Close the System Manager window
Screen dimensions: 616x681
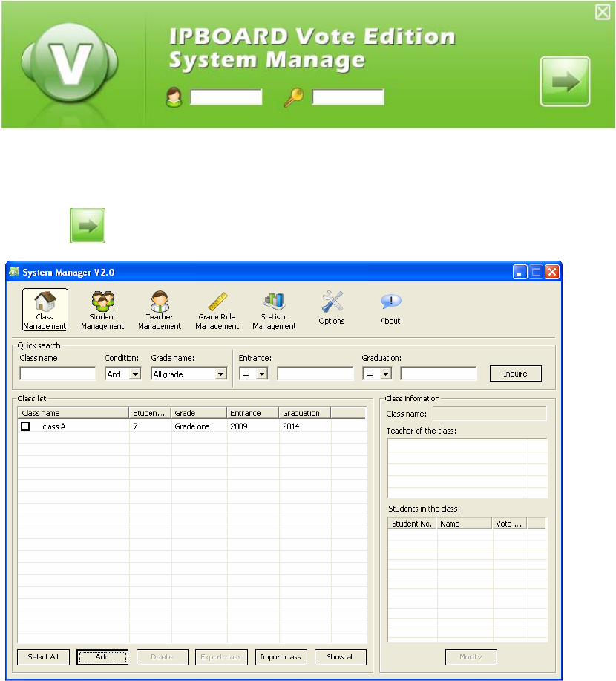(552, 272)
